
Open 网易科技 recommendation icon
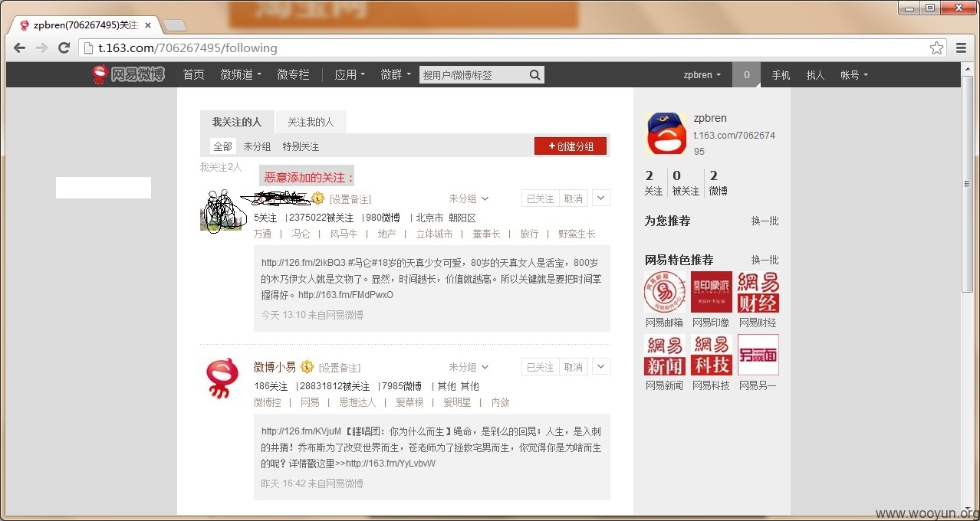(712, 355)
